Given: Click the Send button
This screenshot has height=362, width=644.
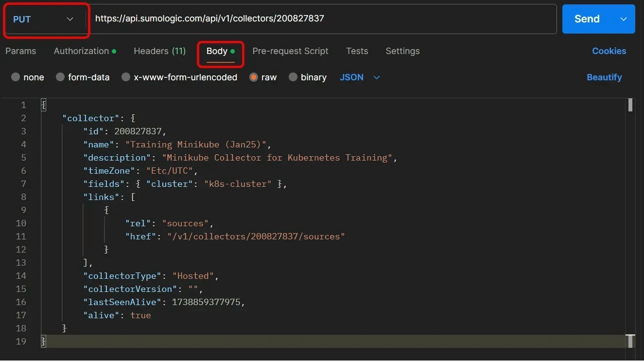Looking at the screenshot, I should 587,19.
